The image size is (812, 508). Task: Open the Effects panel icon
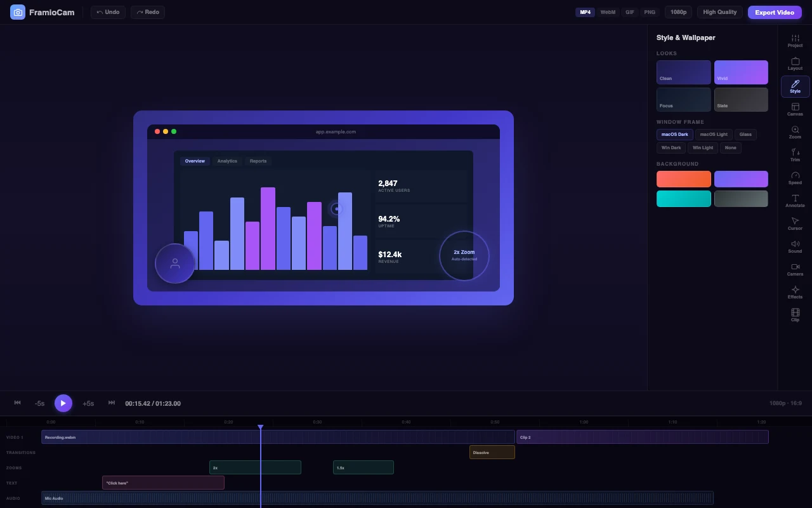[795, 293]
